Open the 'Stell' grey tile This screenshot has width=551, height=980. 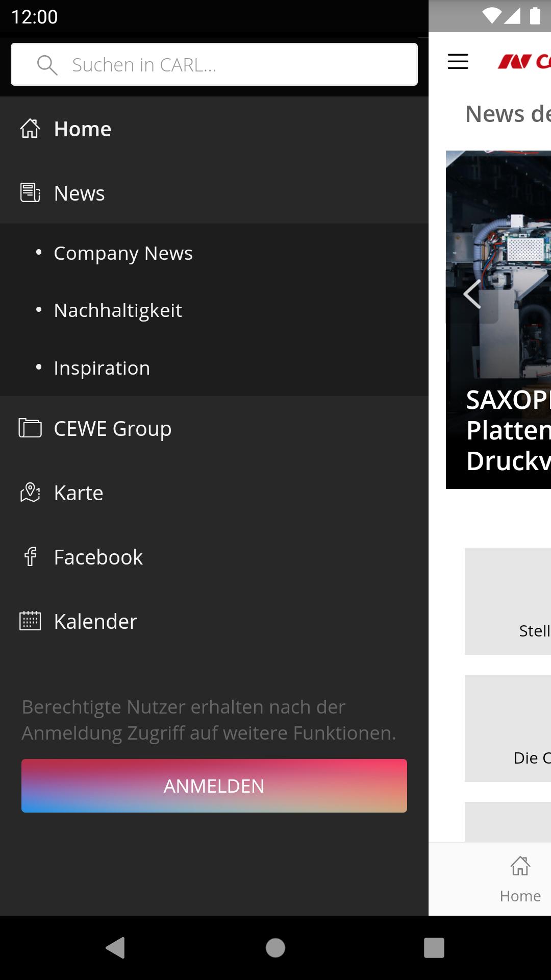point(508,601)
